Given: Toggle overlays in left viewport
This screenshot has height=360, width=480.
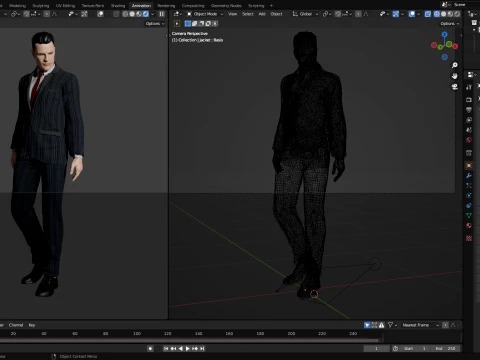Looking at the screenshot, I should click(x=100, y=14).
